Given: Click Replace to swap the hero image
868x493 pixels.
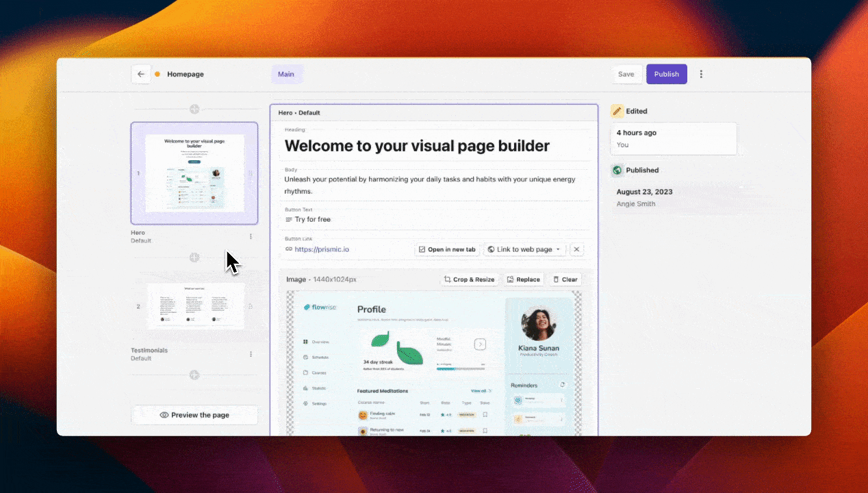Looking at the screenshot, I should [523, 279].
